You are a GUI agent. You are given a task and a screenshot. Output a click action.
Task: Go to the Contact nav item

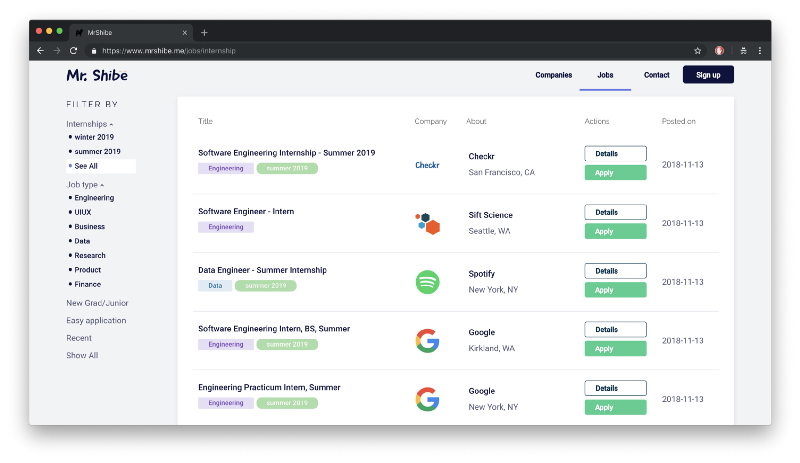coord(657,75)
